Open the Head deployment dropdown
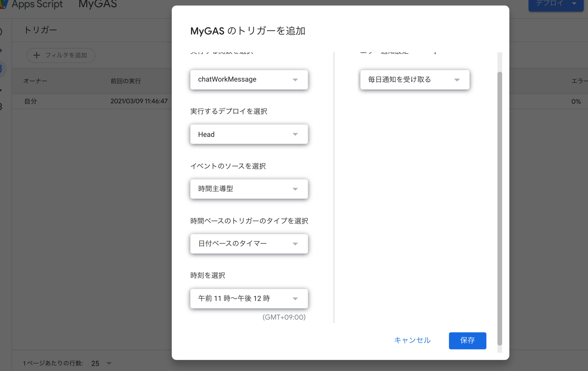Image resolution: width=588 pixels, height=371 pixels. point(249,134)
